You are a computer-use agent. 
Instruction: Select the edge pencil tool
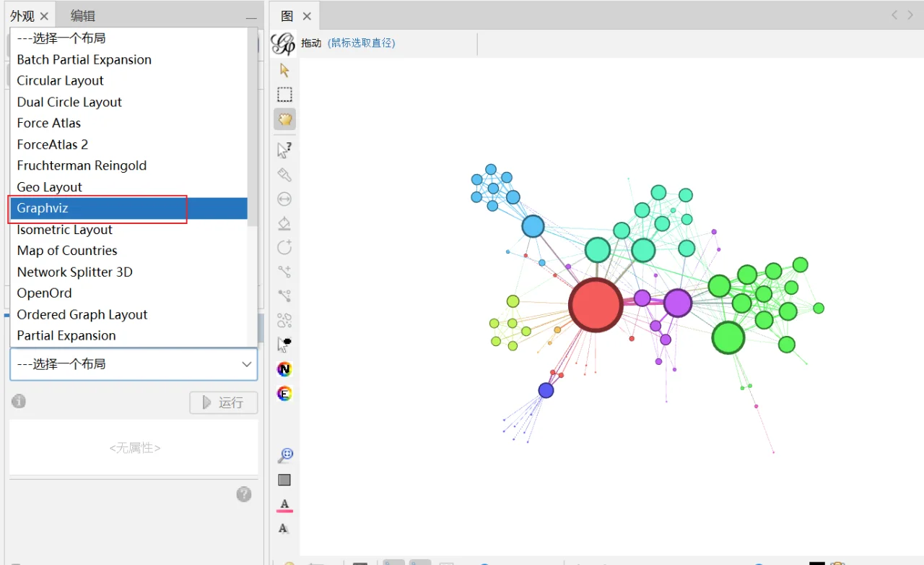tap(284, 272)
